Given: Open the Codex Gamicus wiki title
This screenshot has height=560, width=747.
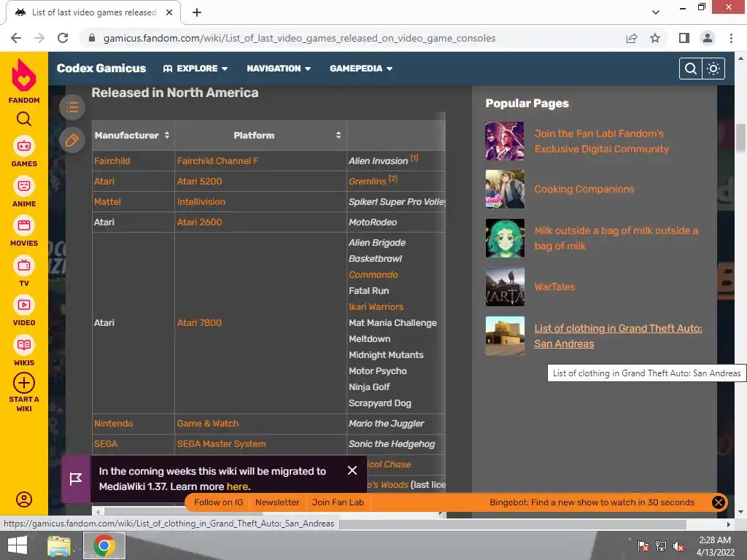Looking at the screenshot, I should click(101, 69).
